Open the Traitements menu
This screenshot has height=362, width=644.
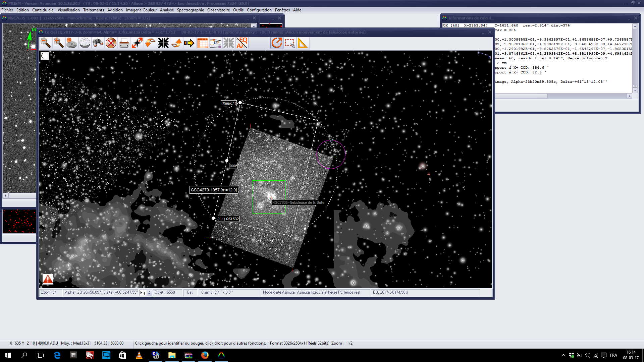[93, 10]
